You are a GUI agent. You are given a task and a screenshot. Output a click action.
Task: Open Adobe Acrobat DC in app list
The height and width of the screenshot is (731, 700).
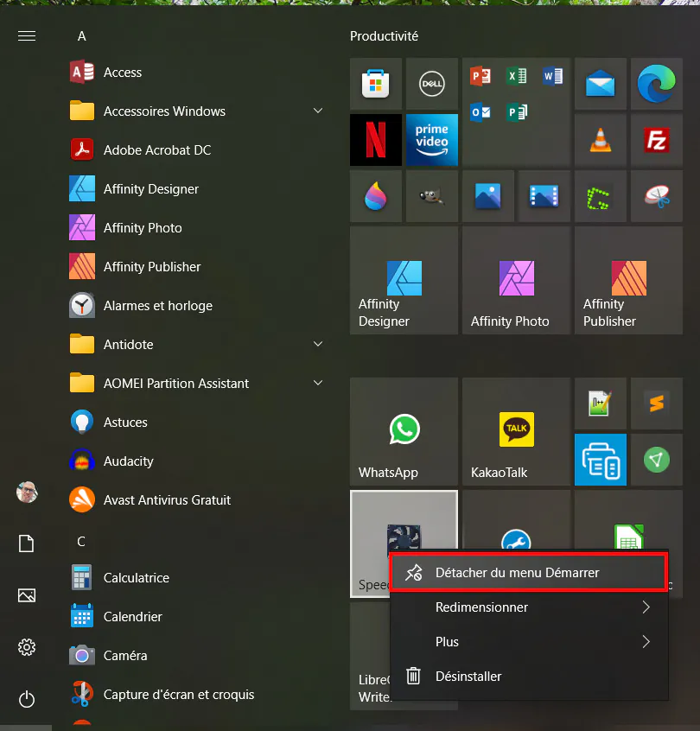click(196, 150)
